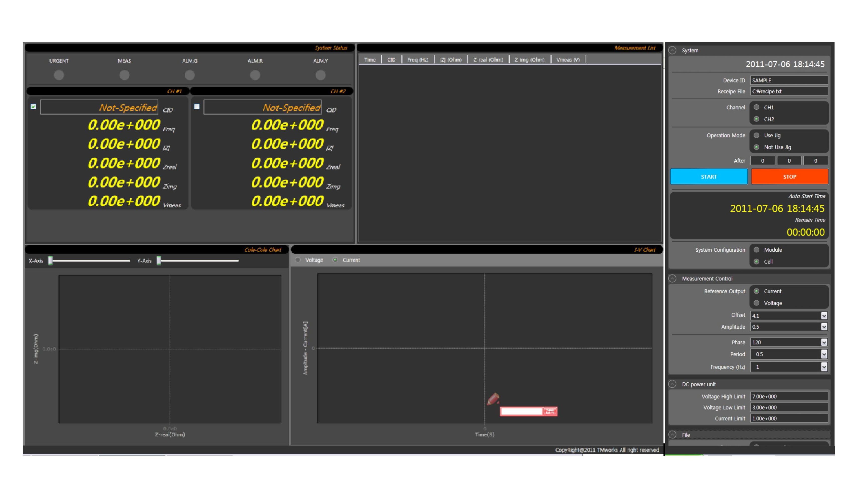
Task: Select Voltage radio in I-V Chart
Action: pos(298,260)
